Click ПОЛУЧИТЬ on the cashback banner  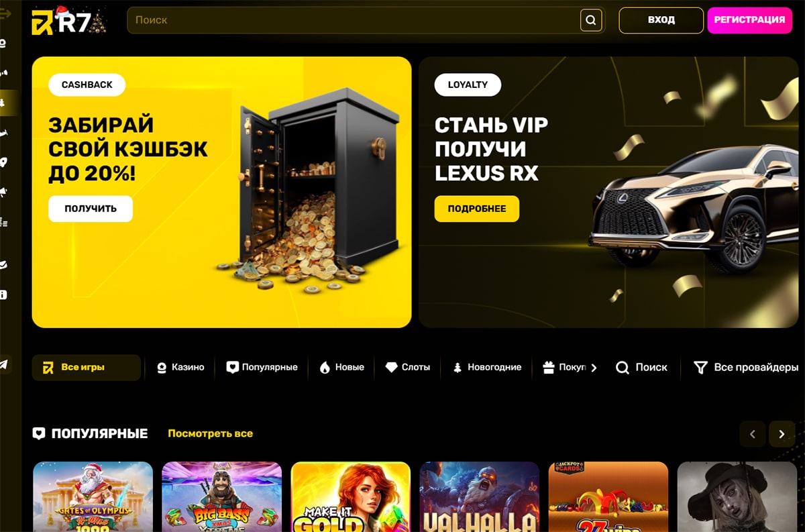click(91, 209)
